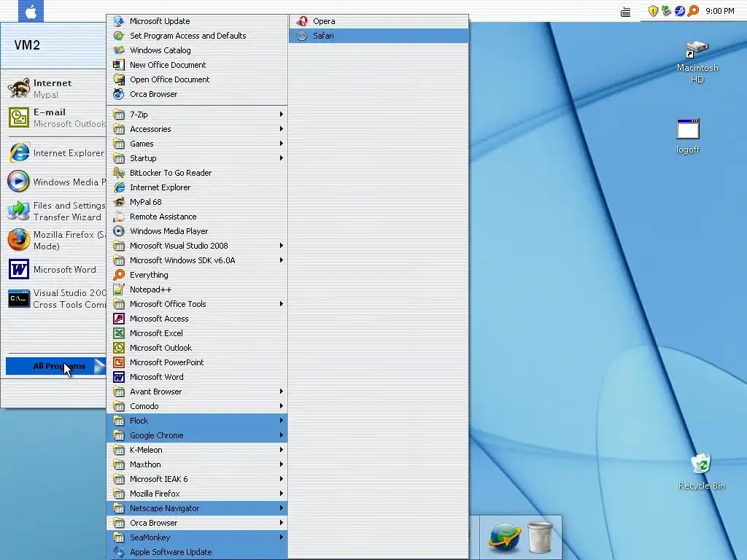This screenshot has width=747, height=560.
Task: Open Internet Explorer from start panel
Action: click(x=56, y=153)
